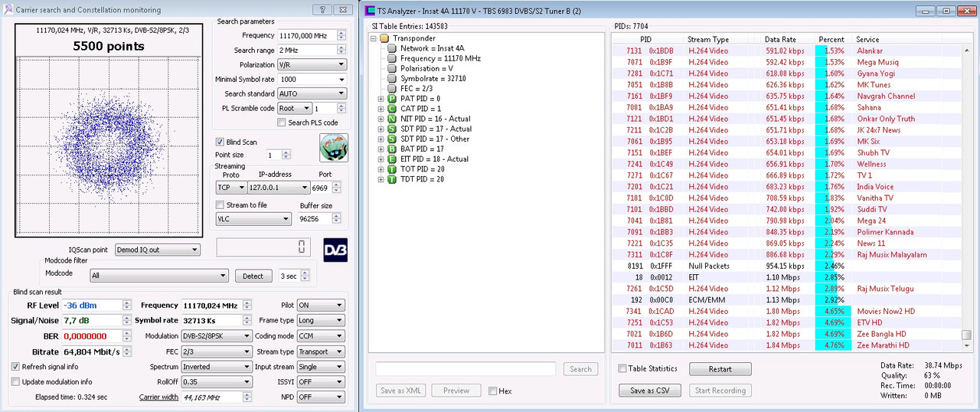Click the Restart button
The height and width of the screenshot is (412, 980).
[720, 369]
